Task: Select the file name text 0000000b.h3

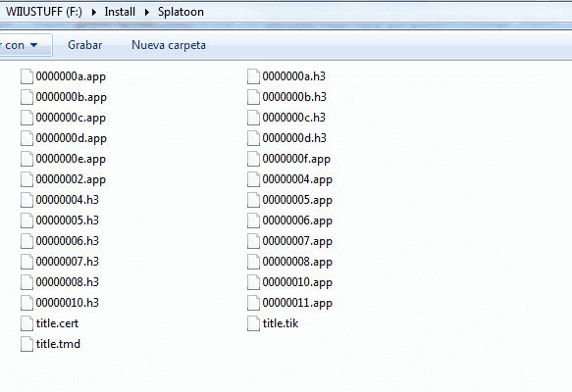Action: click(x=294, y=97)
